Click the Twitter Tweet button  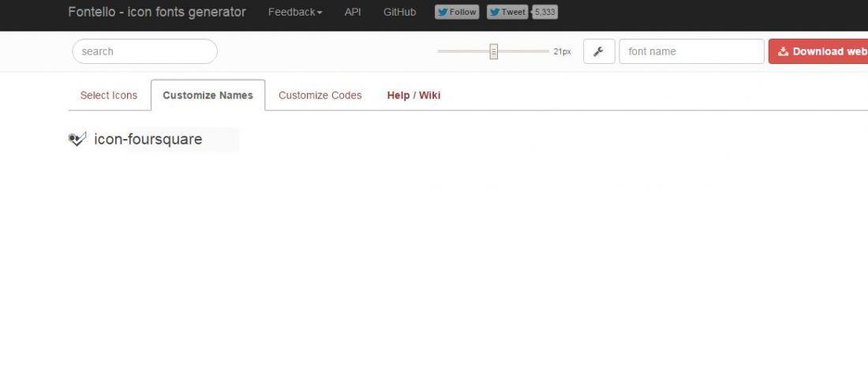pyautogui.click(x=507, y=12)
